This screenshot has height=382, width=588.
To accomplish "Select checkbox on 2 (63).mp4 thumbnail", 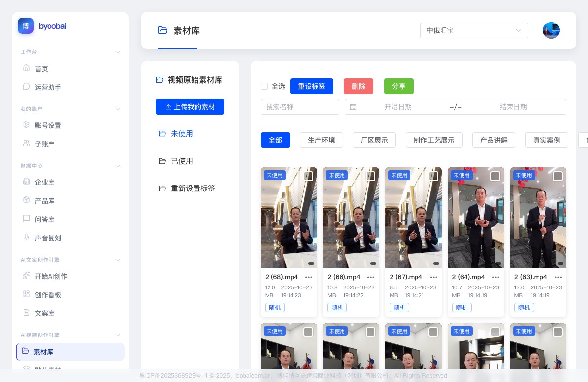I will pos(558,176).
